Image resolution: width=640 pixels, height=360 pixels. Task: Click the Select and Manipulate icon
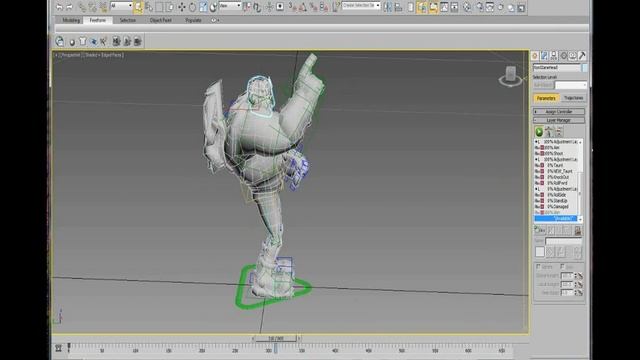point(269,7)
